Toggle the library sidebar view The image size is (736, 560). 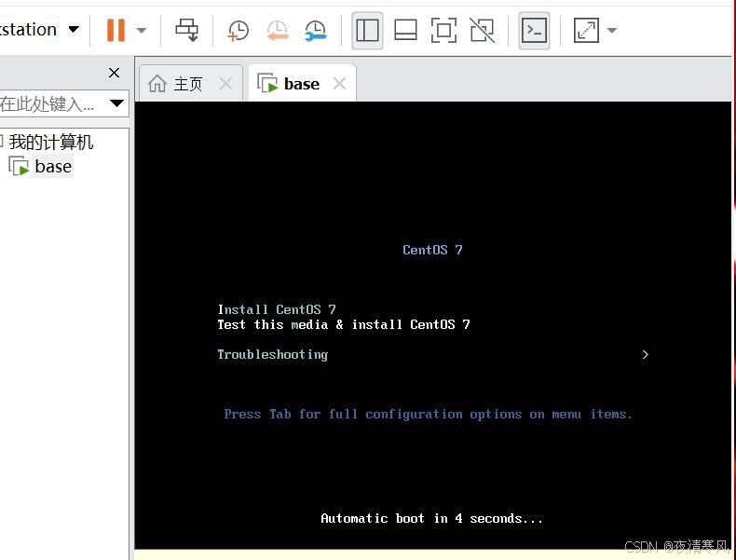(367, 31)
